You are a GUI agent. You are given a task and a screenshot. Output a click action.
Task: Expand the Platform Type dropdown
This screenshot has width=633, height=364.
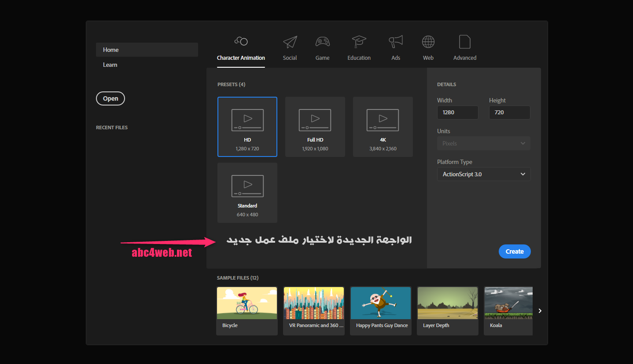(x=483, y=174)
